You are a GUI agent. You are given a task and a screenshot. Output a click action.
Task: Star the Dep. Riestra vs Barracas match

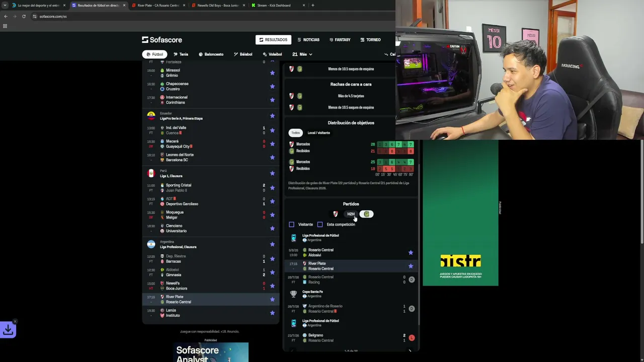point(272,258)
